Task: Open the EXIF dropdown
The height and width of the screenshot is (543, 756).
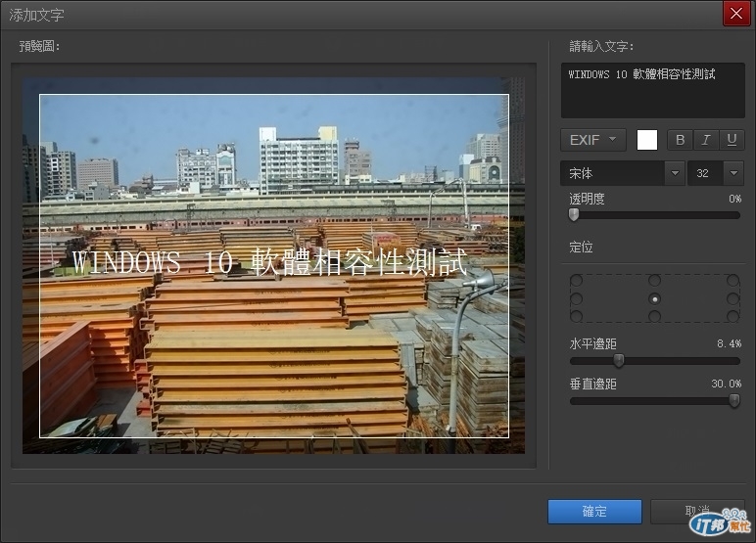Action: click(593, 140)
